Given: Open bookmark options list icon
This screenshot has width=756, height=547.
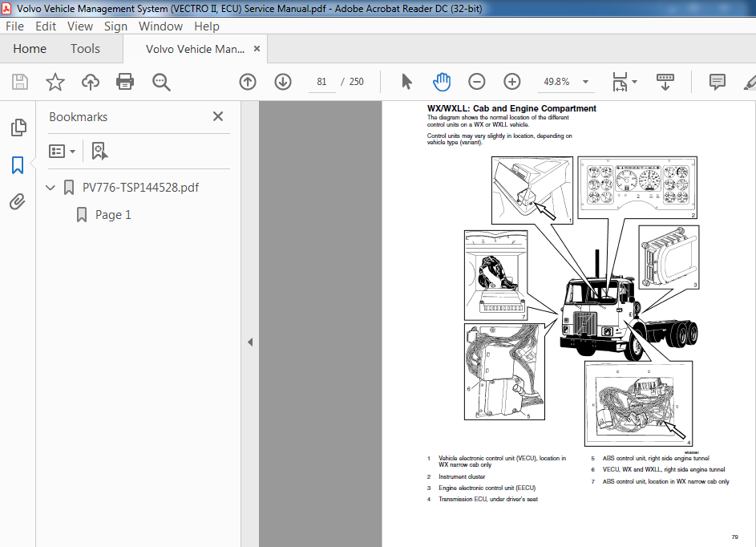Looking at the screenshot, I should (x=62, y=152).
